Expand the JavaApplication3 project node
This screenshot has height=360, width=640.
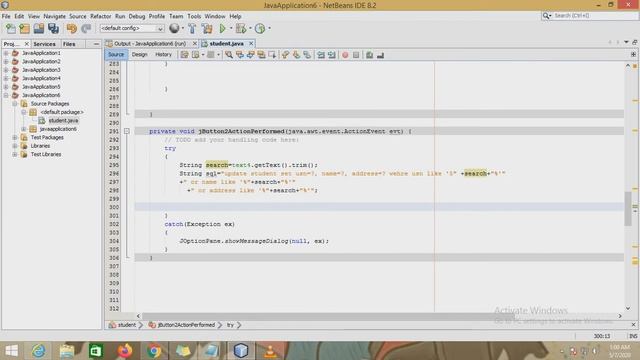pyautogui.click(x=6, y=70)
